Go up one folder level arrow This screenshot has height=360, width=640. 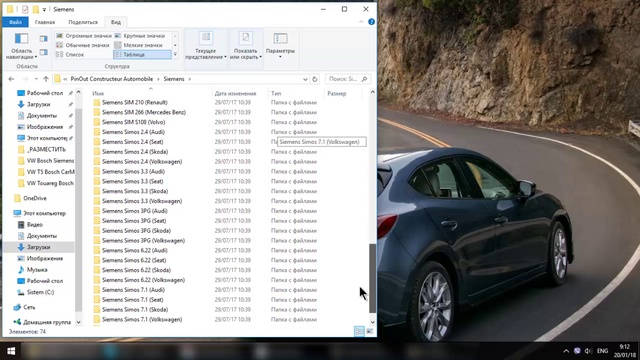point(46,79)
